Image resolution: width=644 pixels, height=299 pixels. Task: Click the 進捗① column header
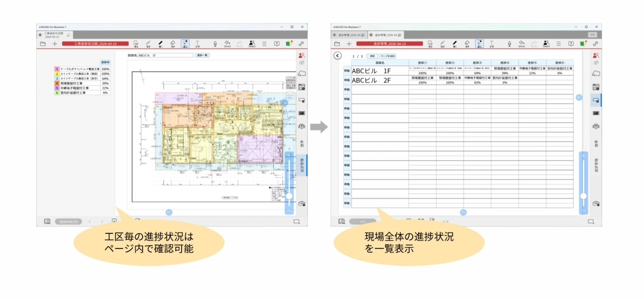coord(422,62)
